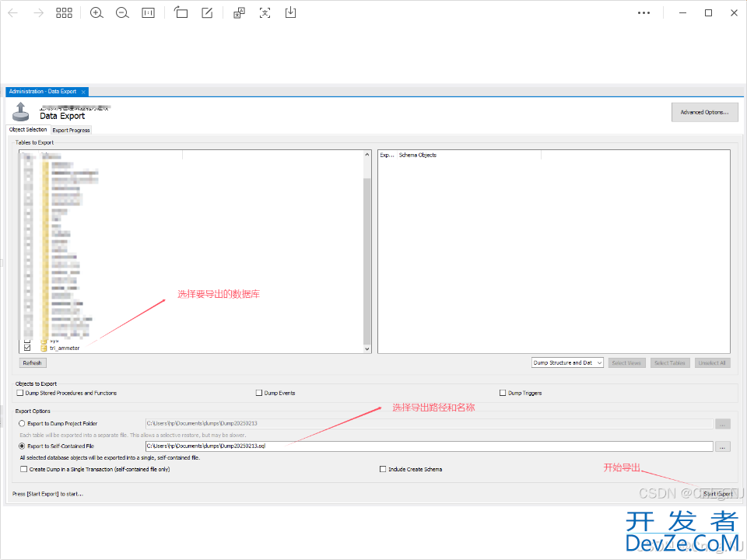
Task: Switch to the Object Selection tab
Action: coord(28,130)
